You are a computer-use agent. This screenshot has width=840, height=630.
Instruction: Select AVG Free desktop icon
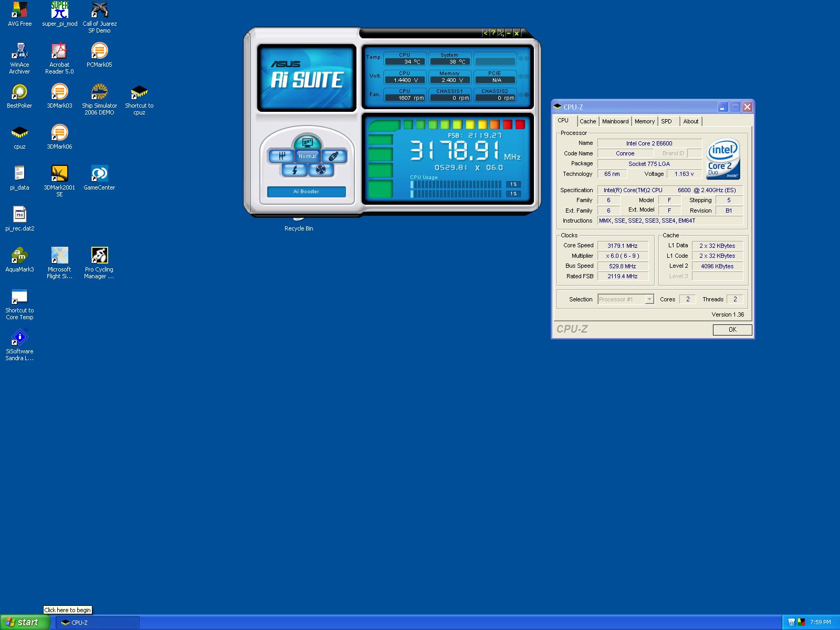19,14
